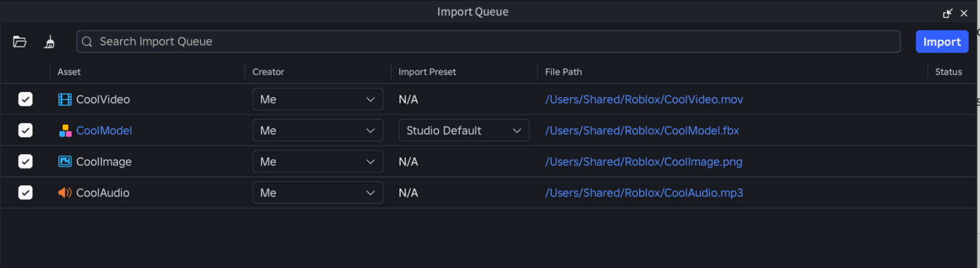The image size is (980, 268).
Task: Click the File Path column header
Action: coord(563,72)
